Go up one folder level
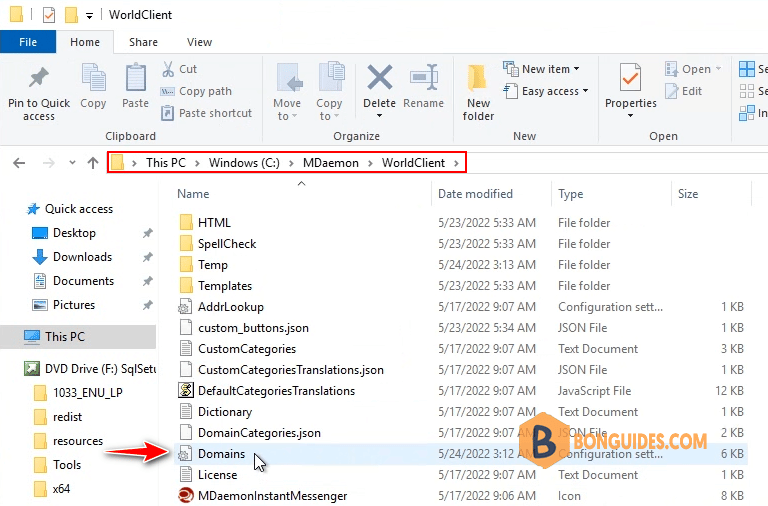 click(x=93, y=163)
